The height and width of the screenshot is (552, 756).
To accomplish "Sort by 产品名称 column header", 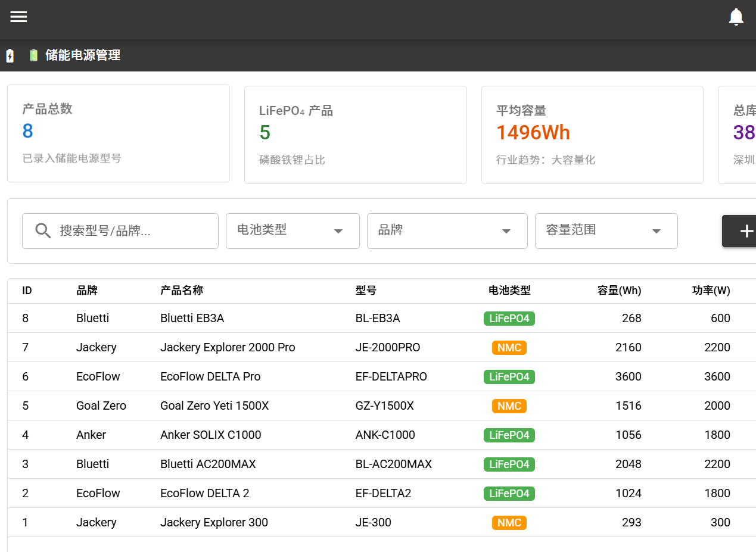I will [182, 291].
